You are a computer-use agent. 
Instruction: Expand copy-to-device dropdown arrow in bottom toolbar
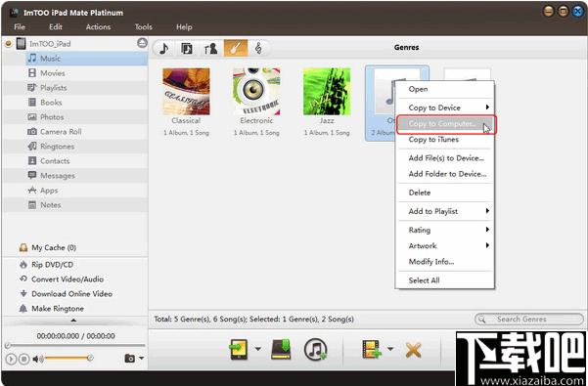(258, 349)
